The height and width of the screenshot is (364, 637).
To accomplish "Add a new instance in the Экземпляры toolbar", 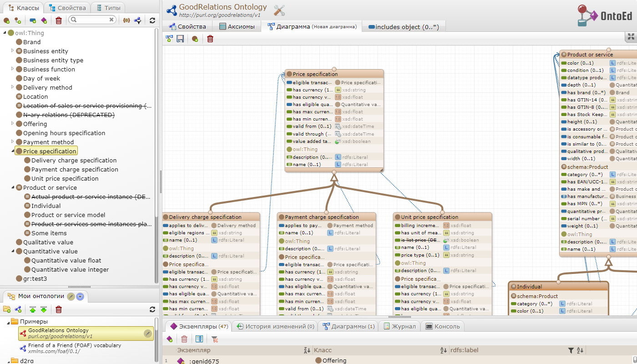I will coord(169,339).
